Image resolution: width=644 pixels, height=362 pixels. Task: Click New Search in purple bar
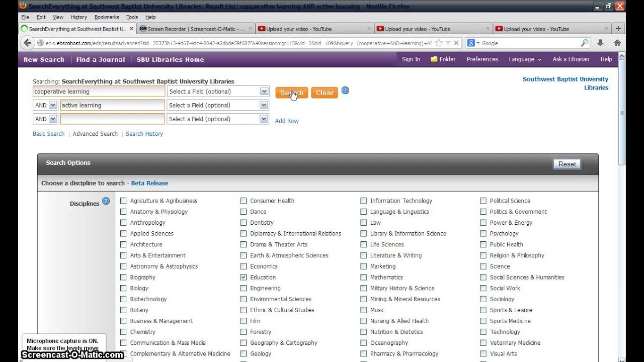coord(44,59)
